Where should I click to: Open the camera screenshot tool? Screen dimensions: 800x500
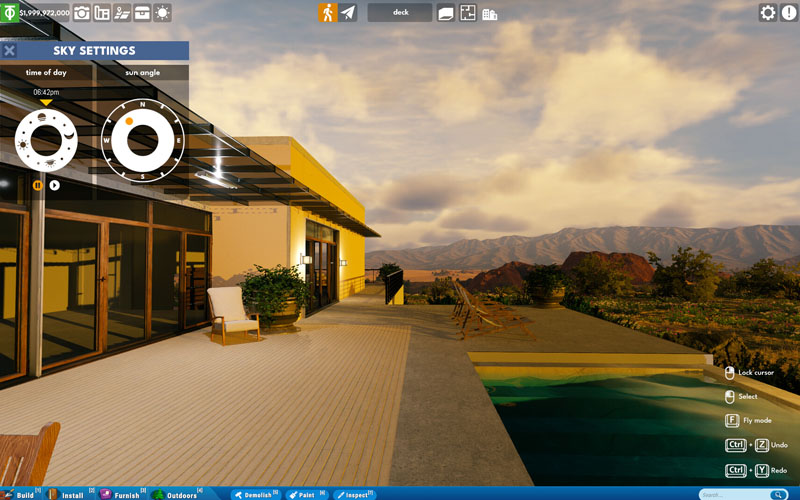coord(82,13)
